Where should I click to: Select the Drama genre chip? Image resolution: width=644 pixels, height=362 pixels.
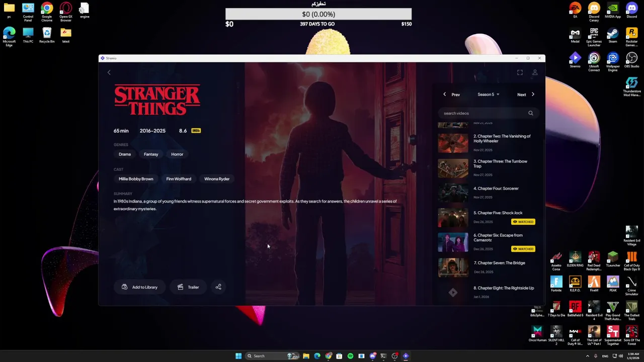tap(125, 154)
